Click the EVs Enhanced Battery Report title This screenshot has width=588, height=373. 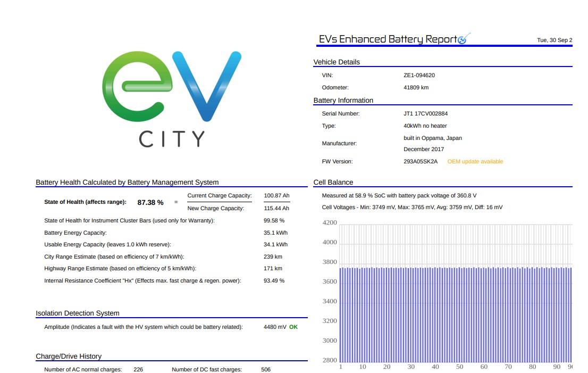(x=387, y=39)
